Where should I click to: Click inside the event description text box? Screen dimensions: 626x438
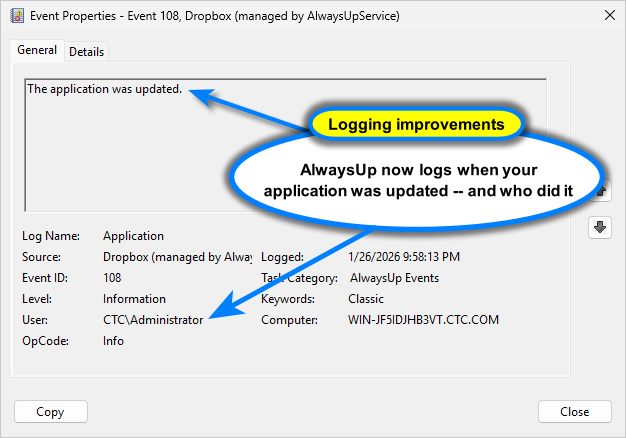pyautogui.click(x=150, y=150)
